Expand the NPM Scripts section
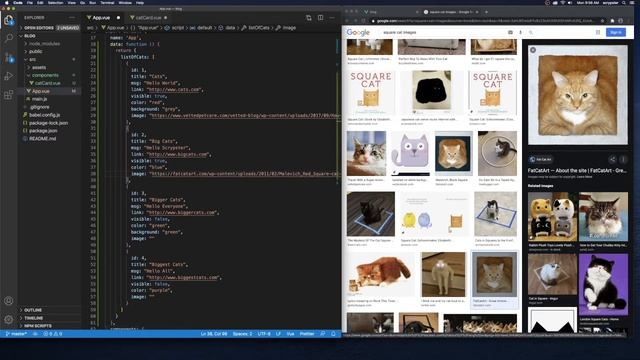 [x=38, y=326]
